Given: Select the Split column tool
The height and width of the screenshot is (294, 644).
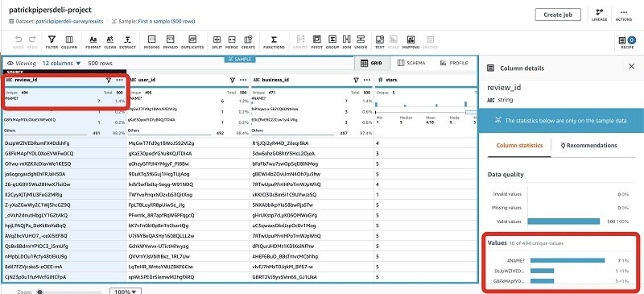Looking at the screenshot, I should tap(217, 43).
